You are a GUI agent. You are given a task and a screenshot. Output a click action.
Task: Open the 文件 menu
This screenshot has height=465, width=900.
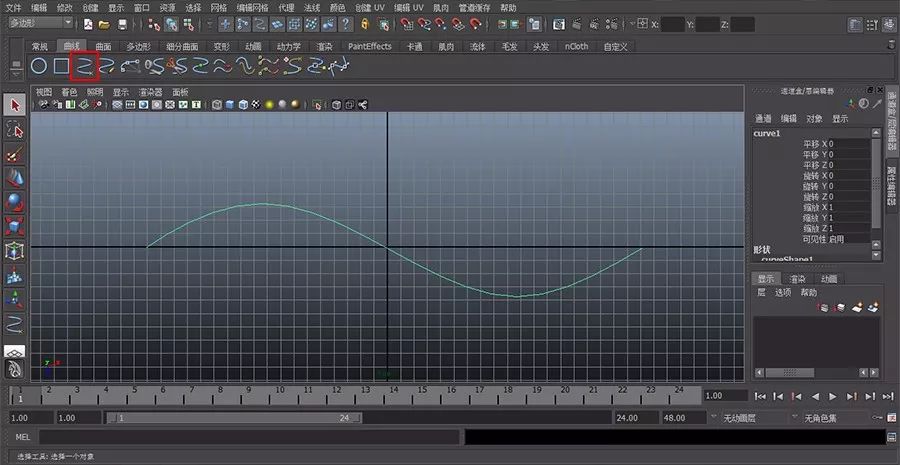tap(13, 7)
